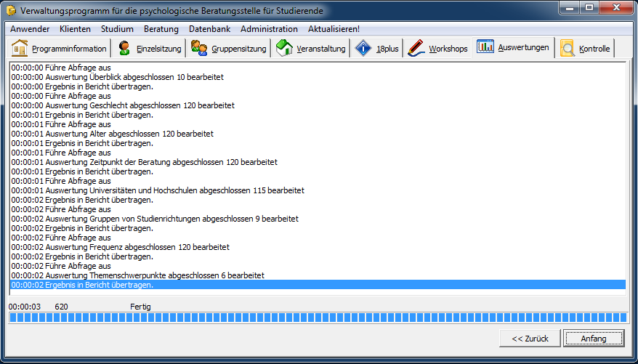638x364 pixels.
Task: Click the 18plus blue info icon
Action: tap(363, 49)
